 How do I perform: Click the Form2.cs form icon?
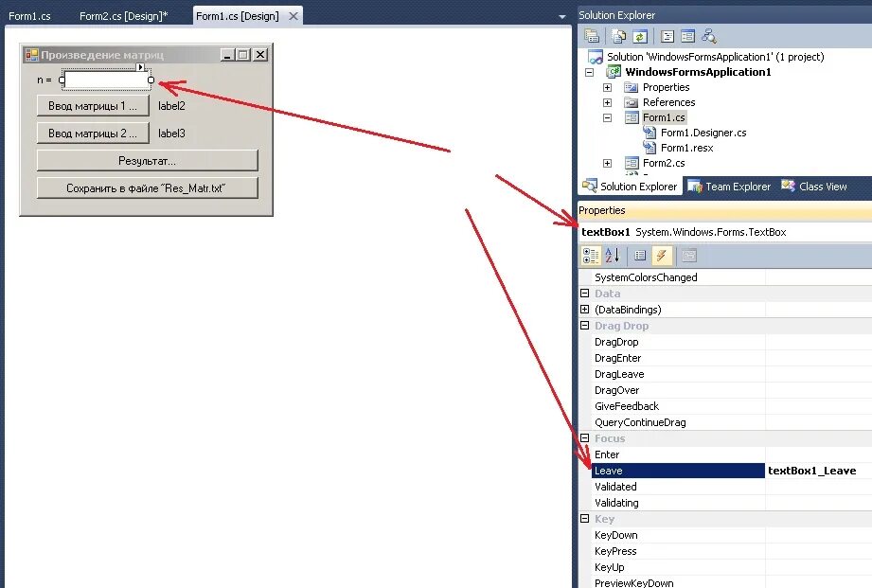[632, 163]
